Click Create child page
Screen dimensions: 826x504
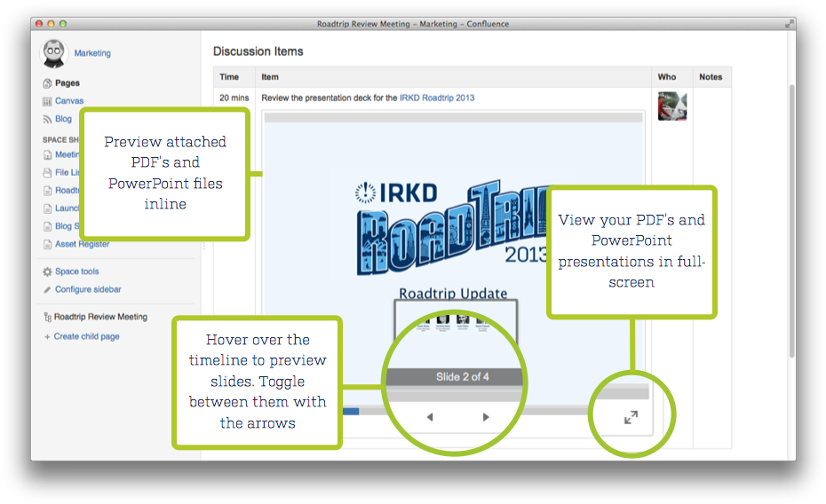[86, 336]
